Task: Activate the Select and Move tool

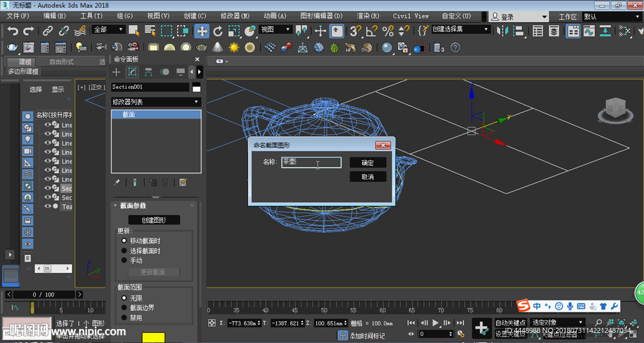Action: point(201,31)
